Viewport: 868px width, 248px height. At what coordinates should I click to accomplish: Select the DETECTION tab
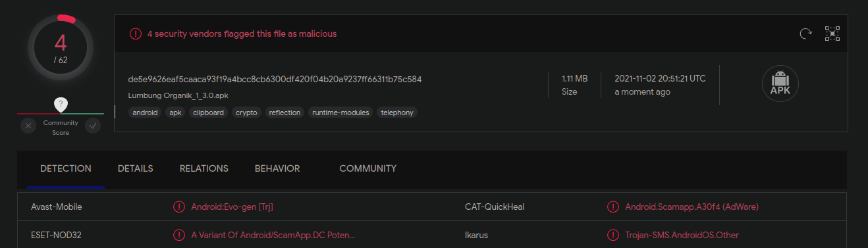pos(66,168)
